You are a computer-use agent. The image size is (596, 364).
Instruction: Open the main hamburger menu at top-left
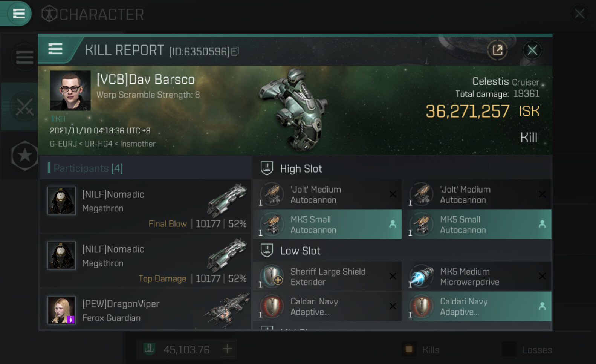18,14
